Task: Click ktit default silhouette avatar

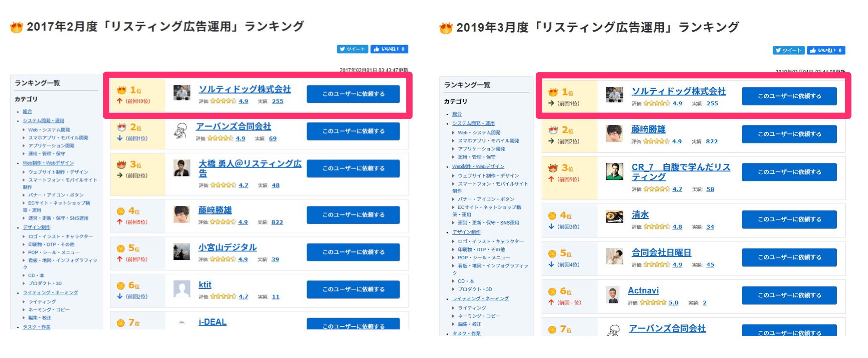Action: (182, 289)
